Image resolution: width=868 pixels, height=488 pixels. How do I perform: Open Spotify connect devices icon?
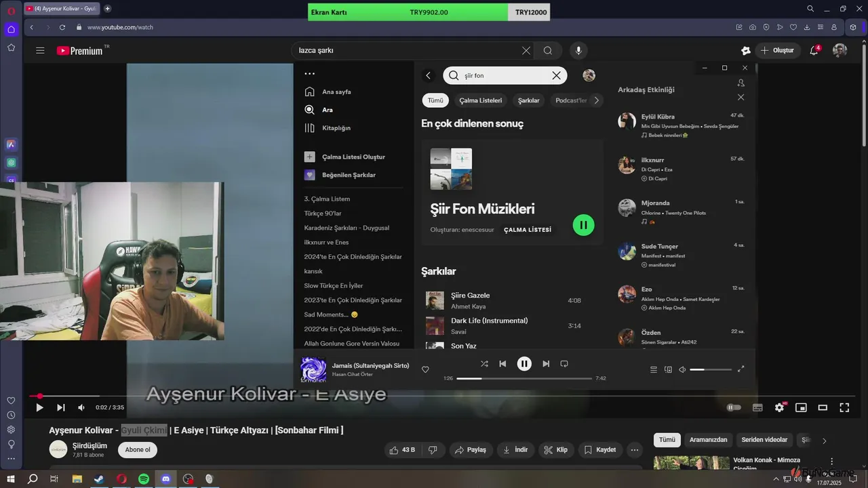[668, 369]
